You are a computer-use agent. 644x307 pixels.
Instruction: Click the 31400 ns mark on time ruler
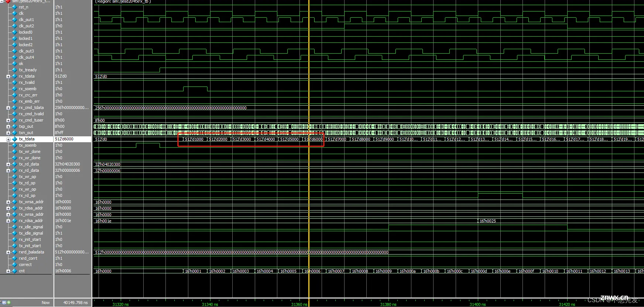pos(477,304)
